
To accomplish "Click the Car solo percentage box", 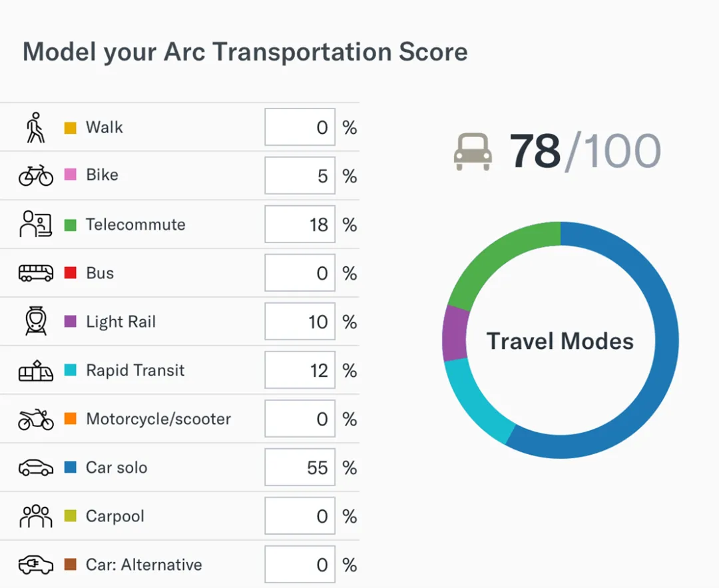I will coord(300,467).
